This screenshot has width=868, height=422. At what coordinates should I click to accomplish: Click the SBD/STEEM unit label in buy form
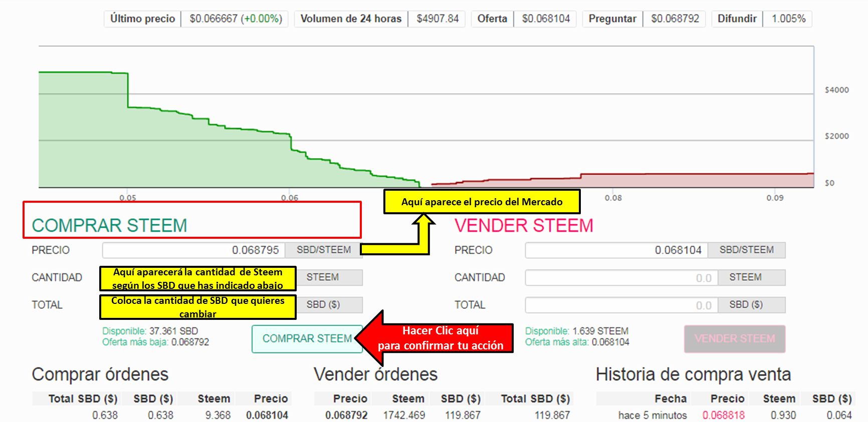point(323,250)
